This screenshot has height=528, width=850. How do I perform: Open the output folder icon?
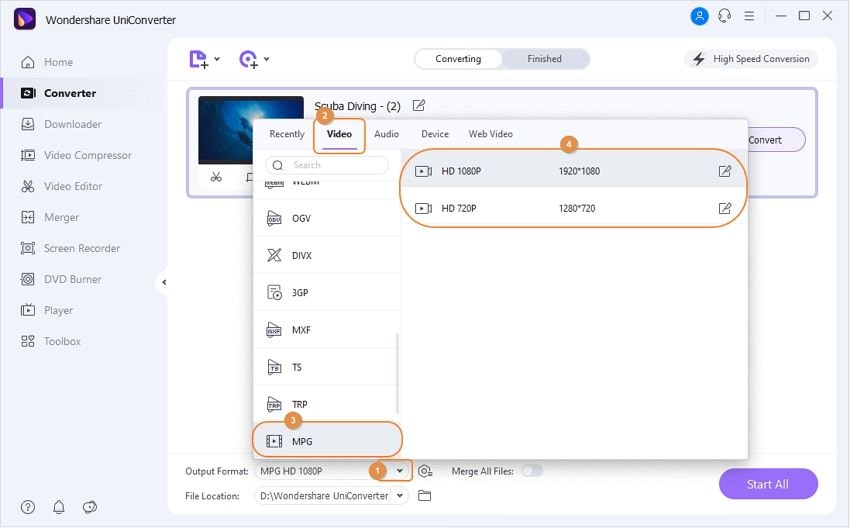[424, 495]
